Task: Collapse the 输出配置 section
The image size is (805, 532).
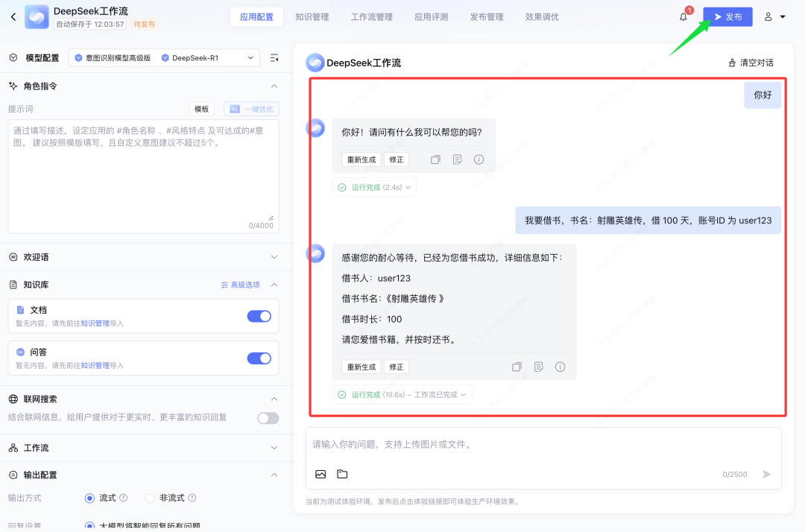Action: (274, 475)
